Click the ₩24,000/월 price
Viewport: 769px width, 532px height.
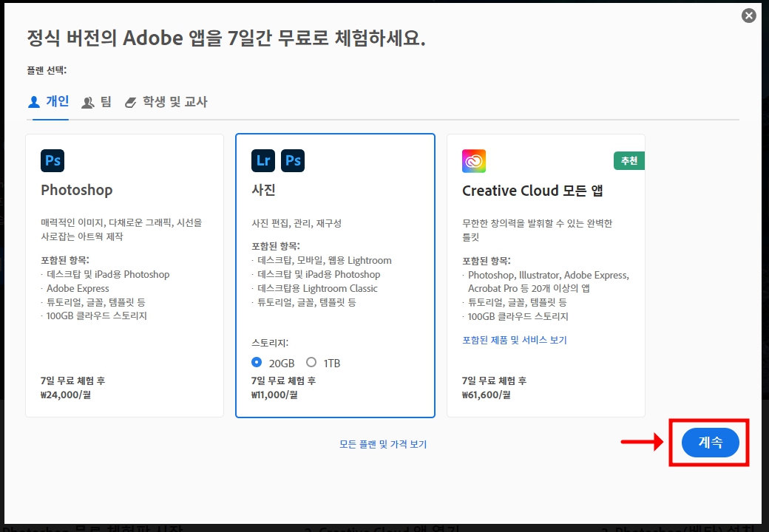pos(66,395)
